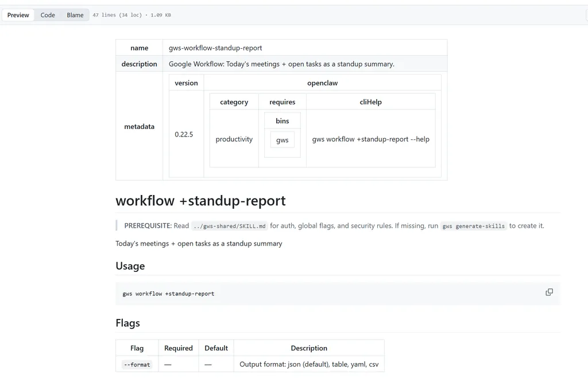Select the 'Today's meetings + open tasks' paragraph
The image size is (588, 378).
199,244
